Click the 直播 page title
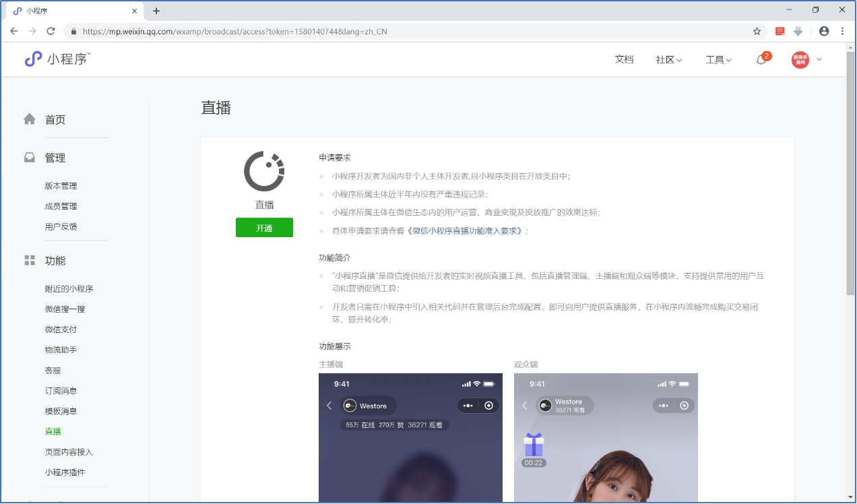857x504 pixels. click(x=216, y=108)
